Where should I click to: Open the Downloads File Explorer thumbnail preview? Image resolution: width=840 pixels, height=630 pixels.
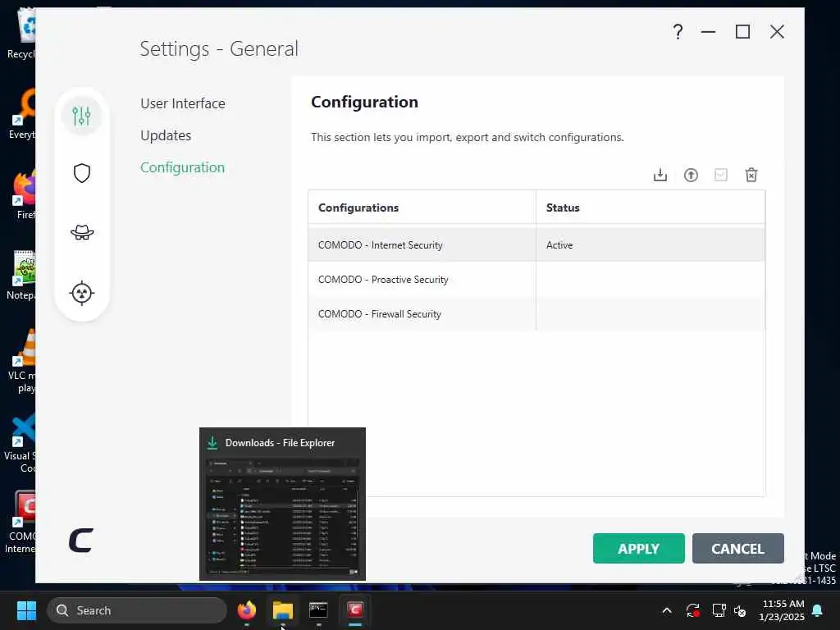pyautogui.click(x=282, y=504)
